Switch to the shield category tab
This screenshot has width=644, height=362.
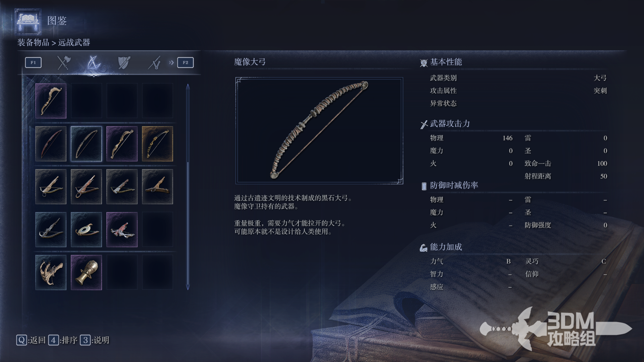point(124,63)
